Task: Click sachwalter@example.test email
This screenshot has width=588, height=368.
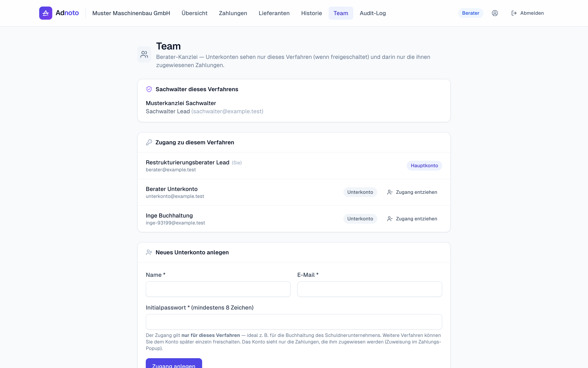Action: [227, 111]
